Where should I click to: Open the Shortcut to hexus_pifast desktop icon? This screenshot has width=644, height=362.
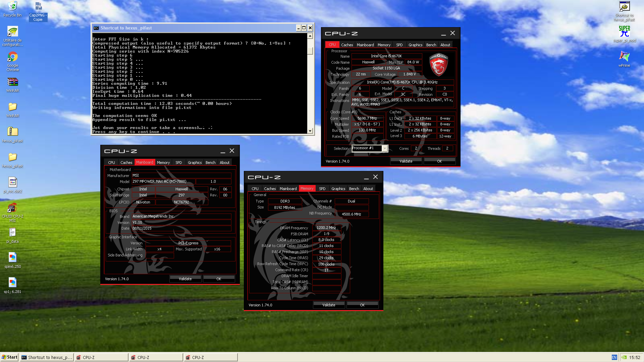[624, 11]
